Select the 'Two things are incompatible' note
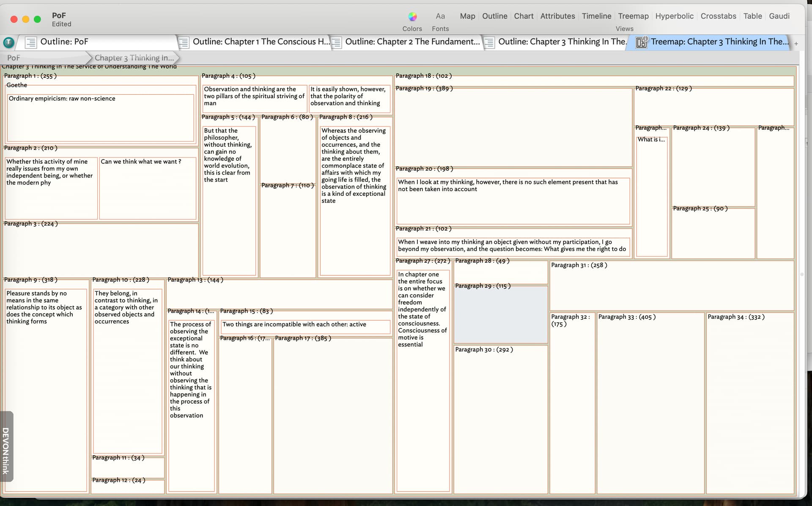Image resolution: width=812 pixels, height=506 pixels. [x=305, y=327]
